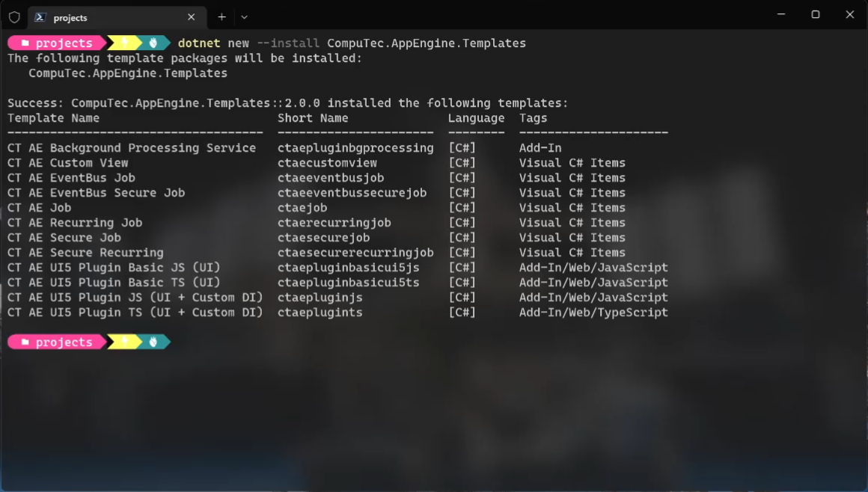Click the yellow lightning bolt in the top prompt

click(x=126, y=43)
